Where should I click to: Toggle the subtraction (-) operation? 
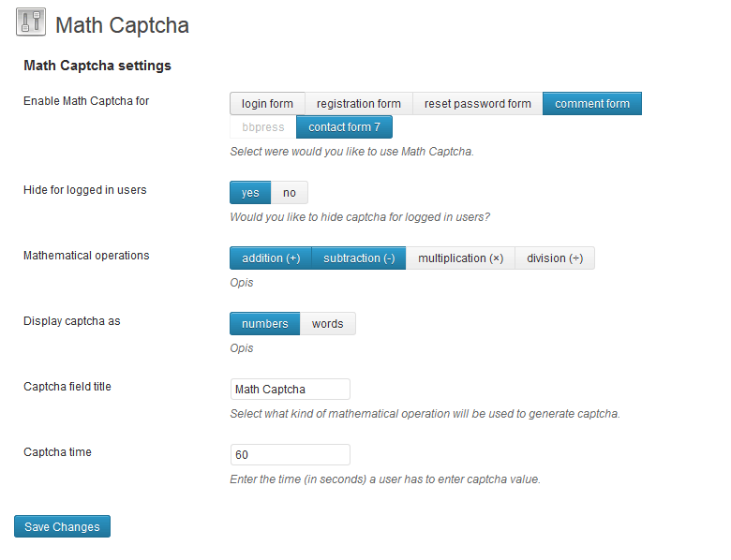pos(359,258)
